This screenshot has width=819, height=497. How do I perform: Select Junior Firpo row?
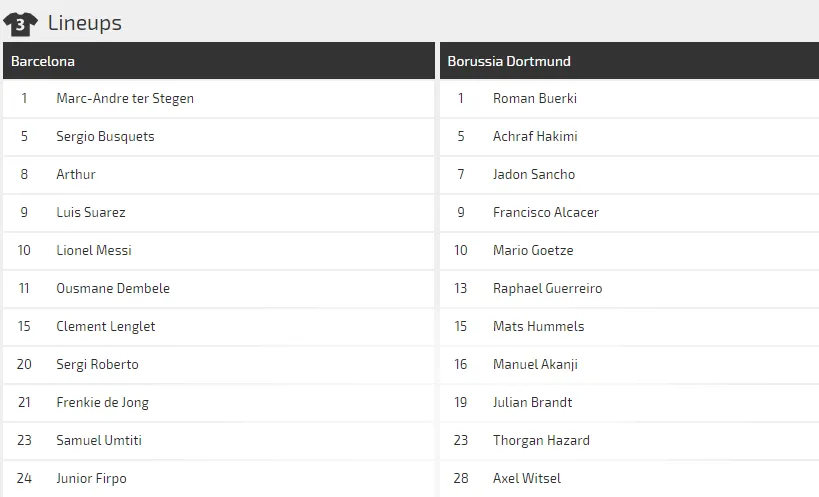point(91,478)
